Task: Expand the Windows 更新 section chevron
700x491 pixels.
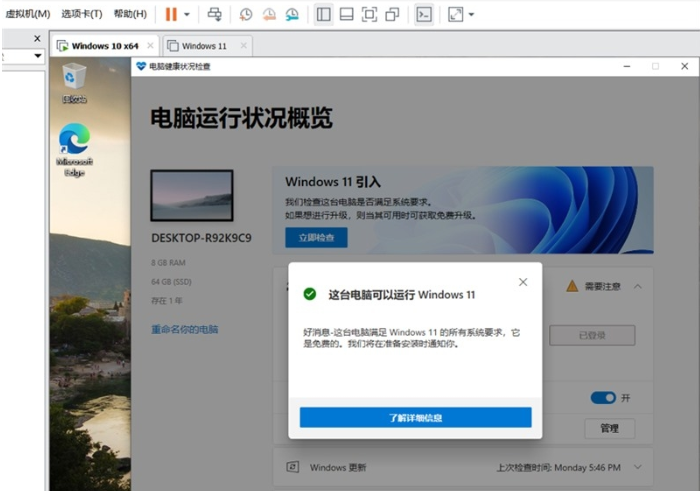Action: [x=638, y=467]
